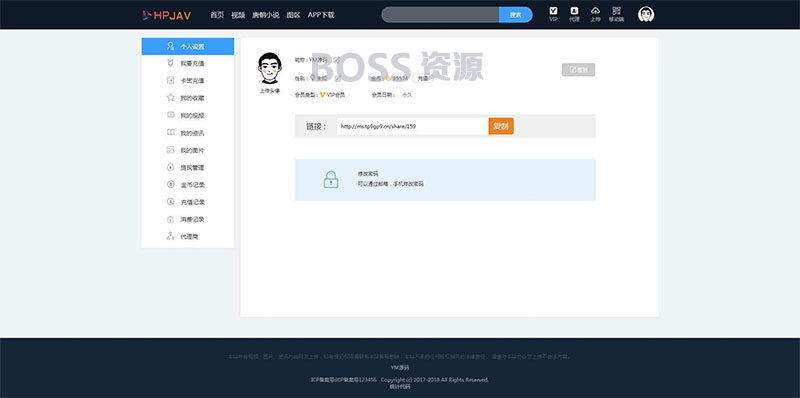Click the YM源码 link in footer
This screenshot has height=398, width=800.
[x=400, y=367]
